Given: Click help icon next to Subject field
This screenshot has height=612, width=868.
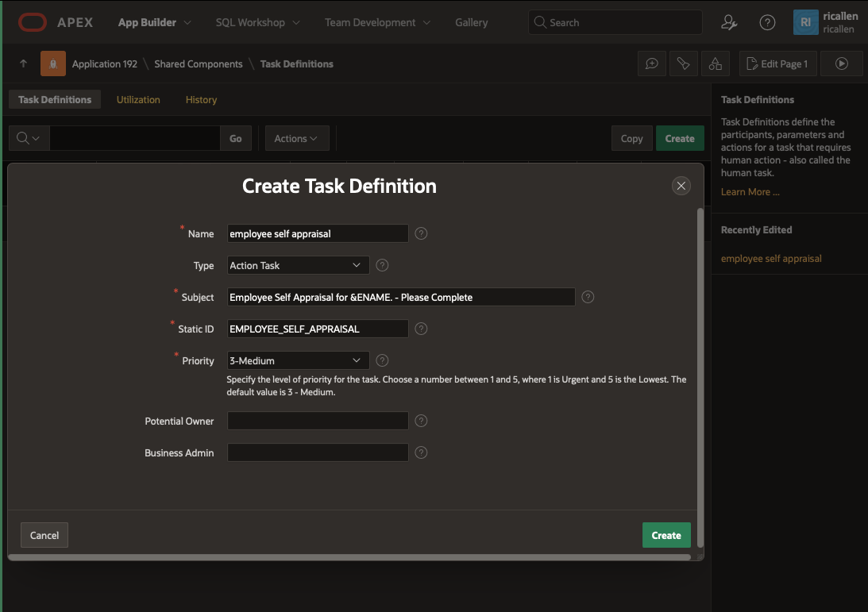Looking at the screenshot, I should pyautogui.click(x=588, y=297).
